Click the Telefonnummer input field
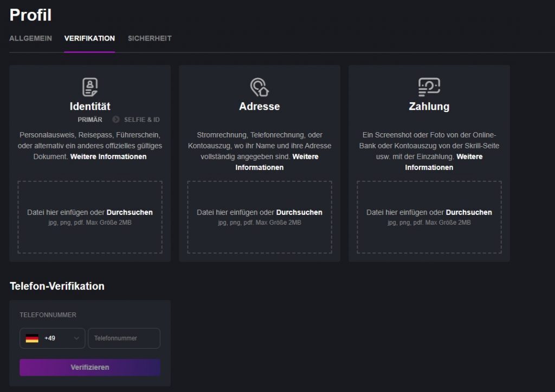 pyautogui.click(x=124, y=338)
